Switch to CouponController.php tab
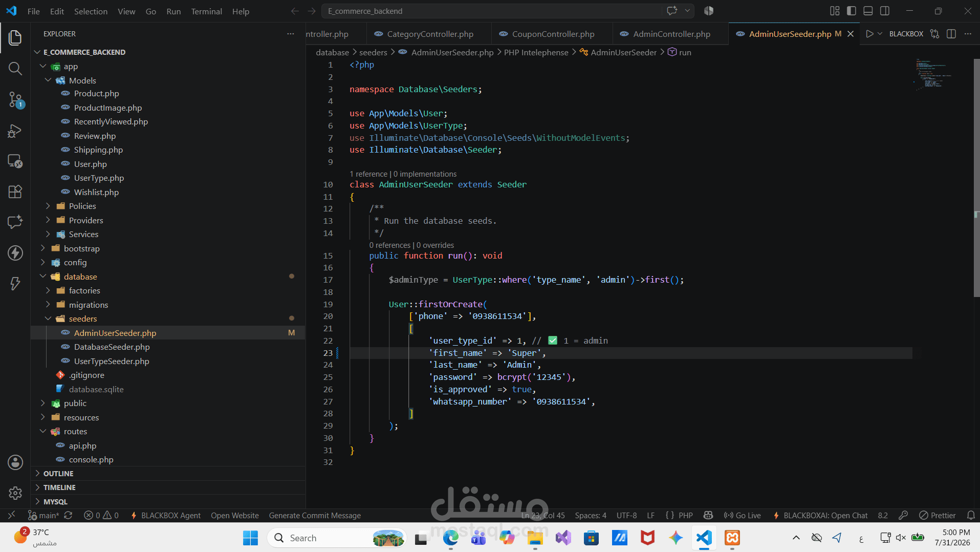Screen dimensions: 980x552 [x=552, y=34]
